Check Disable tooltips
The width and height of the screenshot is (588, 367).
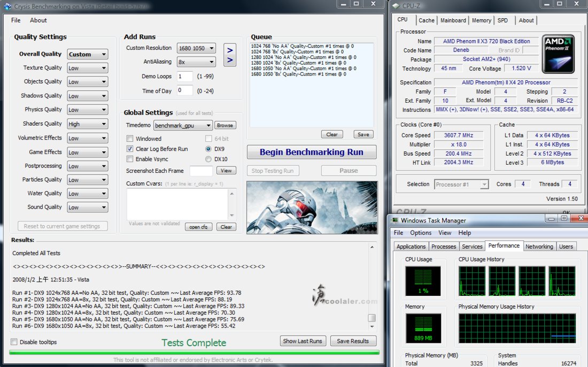(14, 342)
